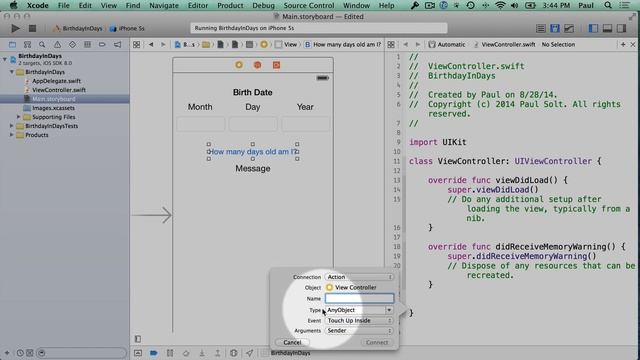Open the Wi-Fi status menu
Image resolution: width=640 pixels, height=360 pixels.
(x=500, y=5)
